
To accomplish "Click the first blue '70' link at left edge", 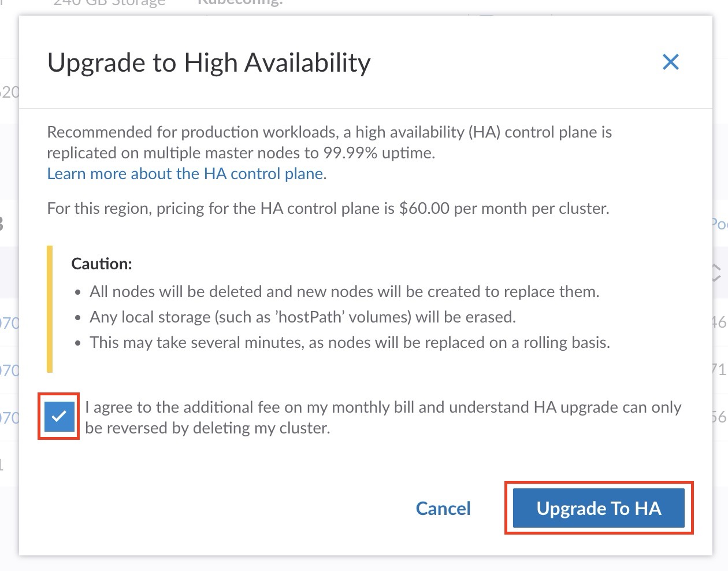I will coord(10,322).
